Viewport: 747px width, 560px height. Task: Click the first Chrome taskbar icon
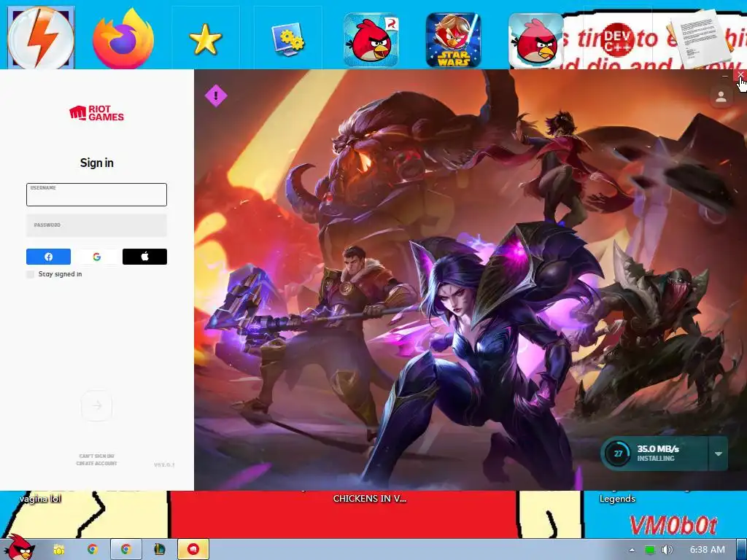click(x=93, y=550)
